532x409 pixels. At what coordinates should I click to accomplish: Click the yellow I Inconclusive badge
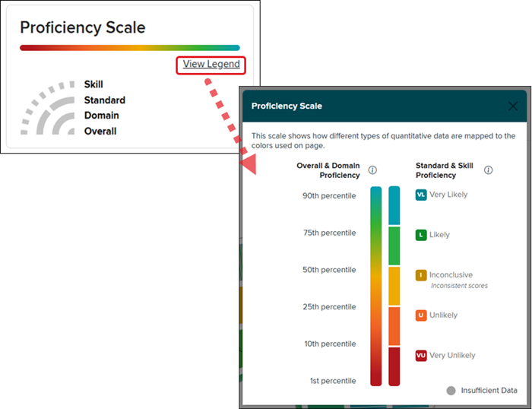(421, 275)
